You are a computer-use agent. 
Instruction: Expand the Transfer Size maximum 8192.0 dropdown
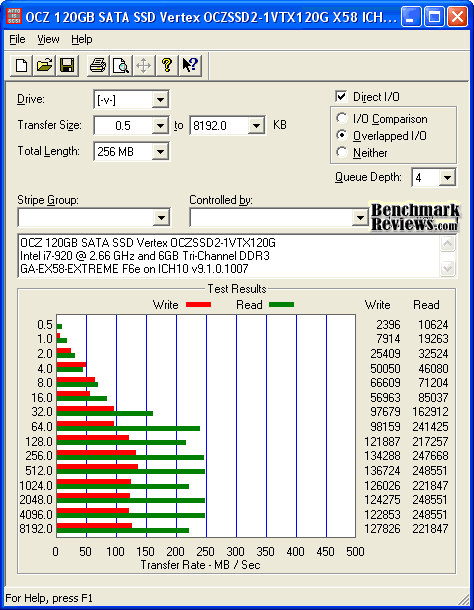pyautogui.click(x=256, y=126)
